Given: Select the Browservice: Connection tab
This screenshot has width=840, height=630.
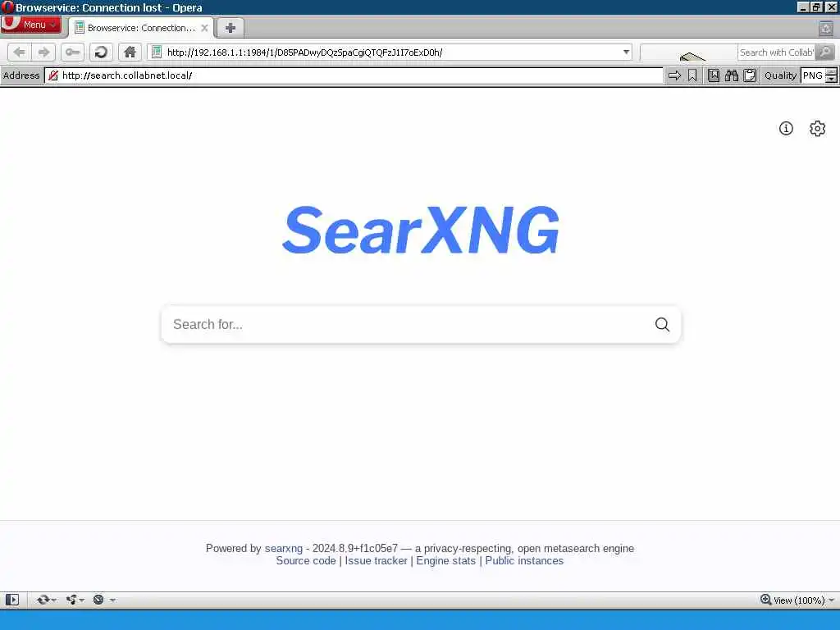Looking at the screenshot, I should (x=141, y=28).
